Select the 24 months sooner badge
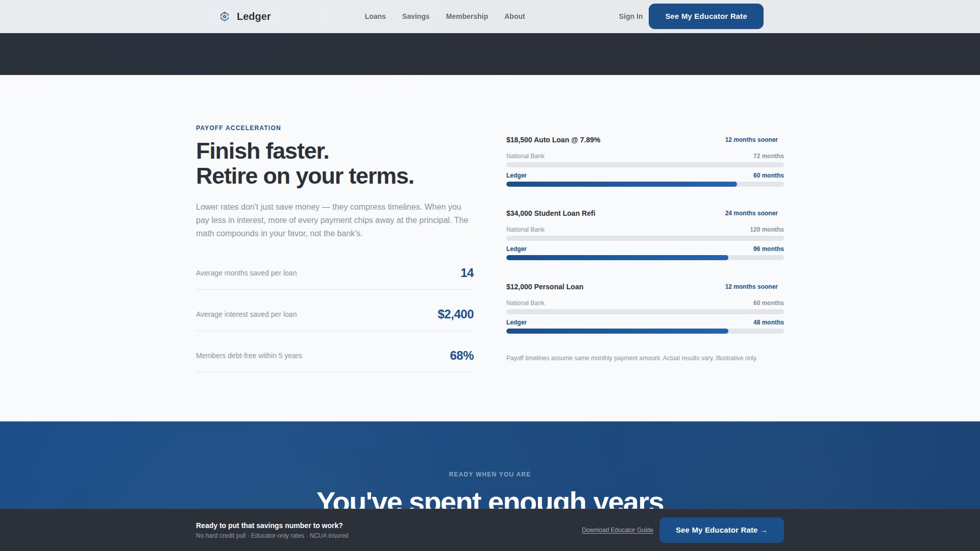This screenshot has height=551, width=980. click(751, 213)
